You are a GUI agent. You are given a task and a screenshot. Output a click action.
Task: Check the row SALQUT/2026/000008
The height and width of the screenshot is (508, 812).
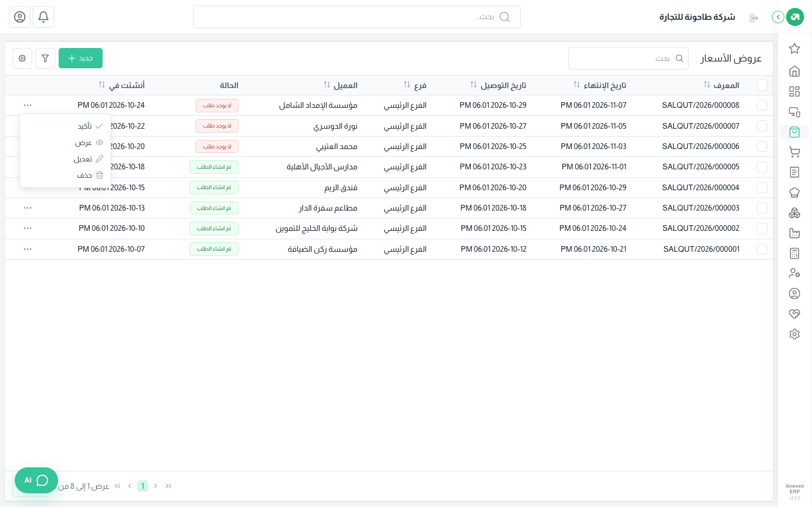(762, 106)
